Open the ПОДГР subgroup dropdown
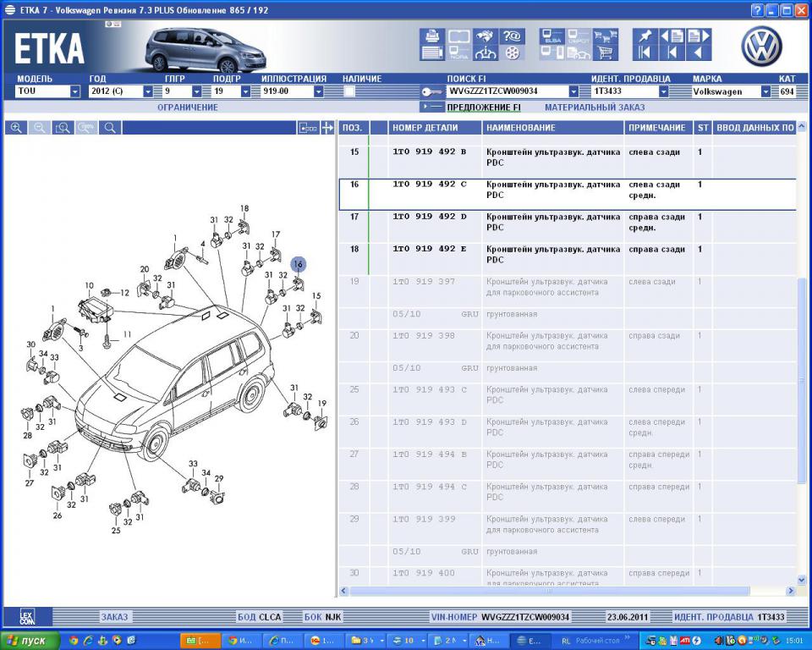This screenshot has width=812, height=650. [245, 91]
